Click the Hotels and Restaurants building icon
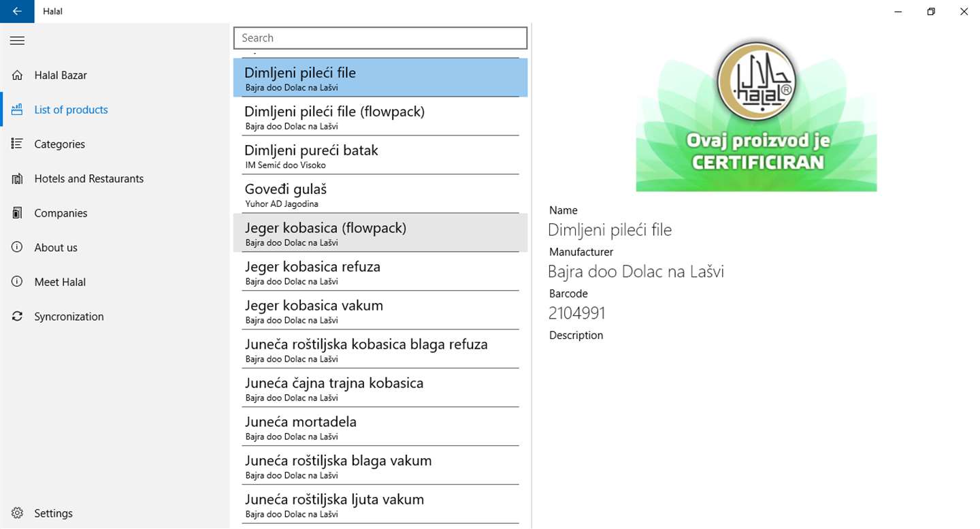Viewport: 980px width, 529px height. tap(18, 178)
